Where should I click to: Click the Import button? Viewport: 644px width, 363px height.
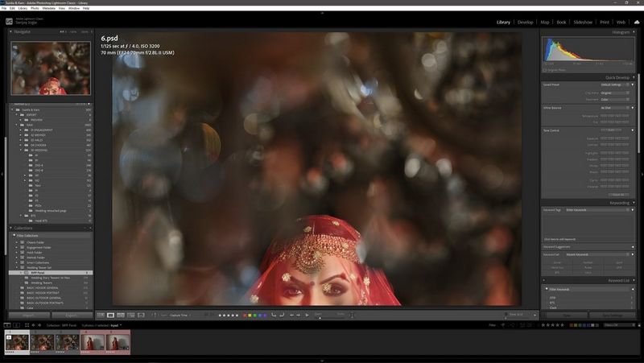tap(28, 315)
